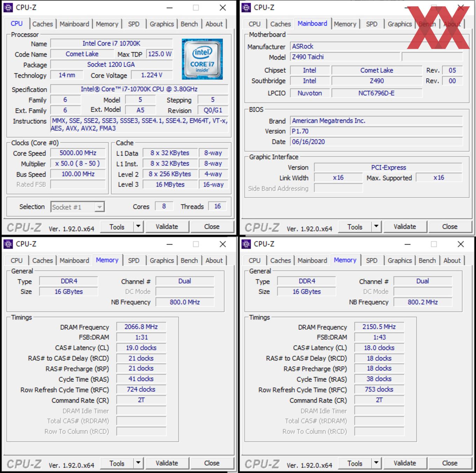476x473 pixels.
Task: Open the Graphics tab in the top-left window
Action: (162, 24)
